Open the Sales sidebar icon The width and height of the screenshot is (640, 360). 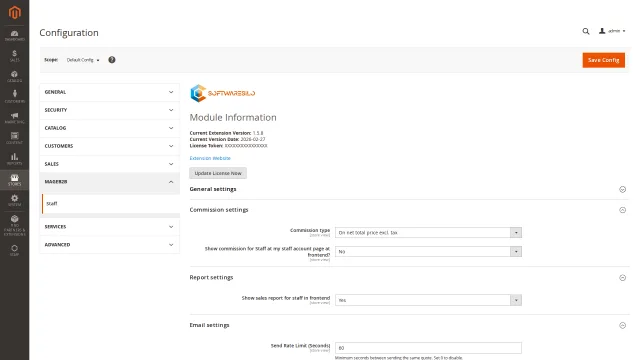click(14, 56)
